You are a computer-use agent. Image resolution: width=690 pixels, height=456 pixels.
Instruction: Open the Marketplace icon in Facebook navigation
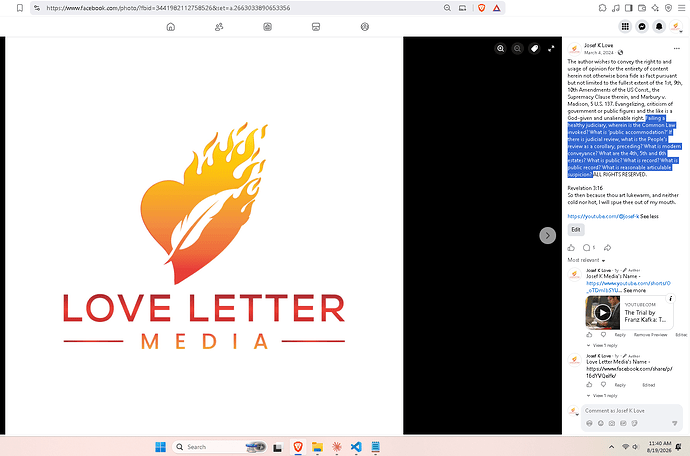point(316,27)
